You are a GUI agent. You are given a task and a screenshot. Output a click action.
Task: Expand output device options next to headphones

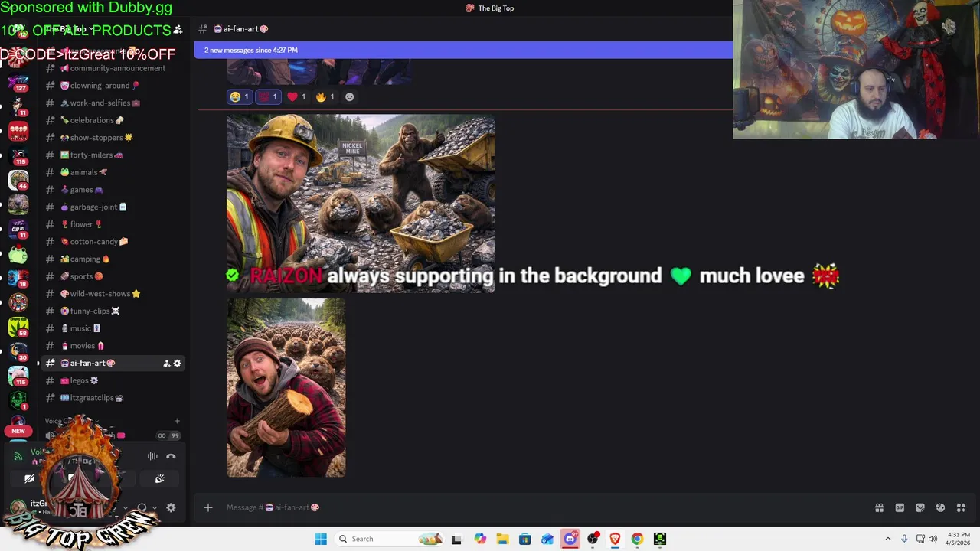point(154,507)
